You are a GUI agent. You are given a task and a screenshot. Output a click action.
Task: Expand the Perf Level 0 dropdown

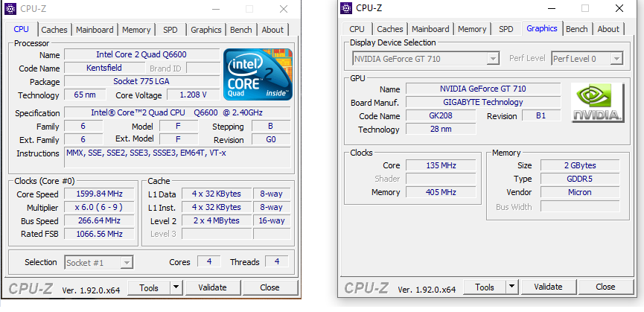pos(616,59)
